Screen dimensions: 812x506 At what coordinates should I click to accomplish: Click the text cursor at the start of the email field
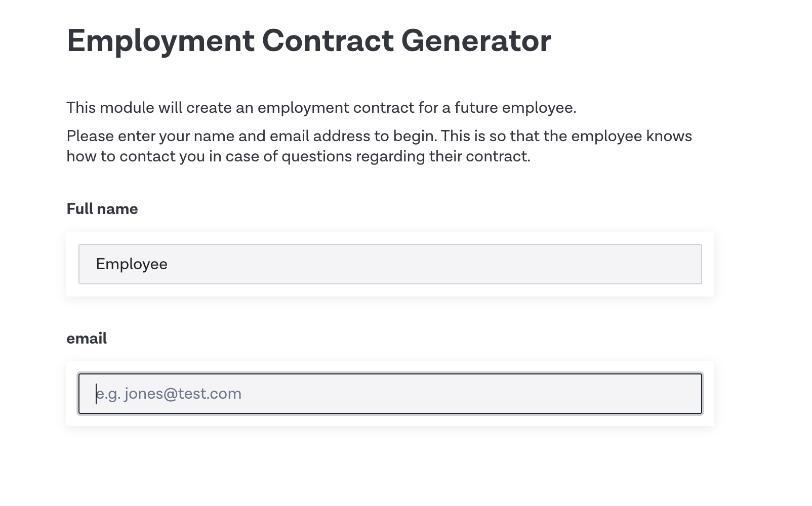coord(96,394)
